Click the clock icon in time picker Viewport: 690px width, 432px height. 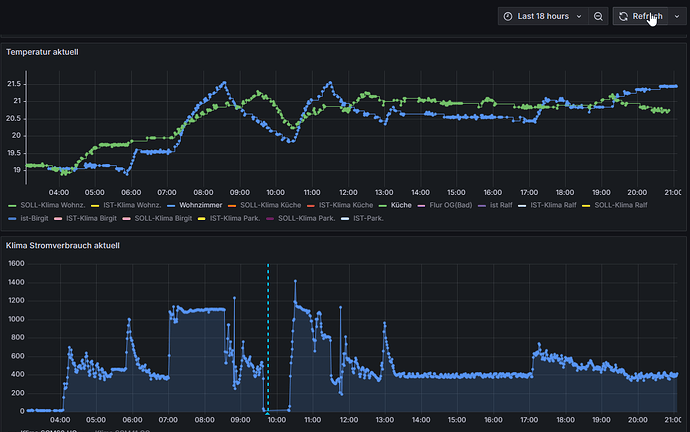508,16
